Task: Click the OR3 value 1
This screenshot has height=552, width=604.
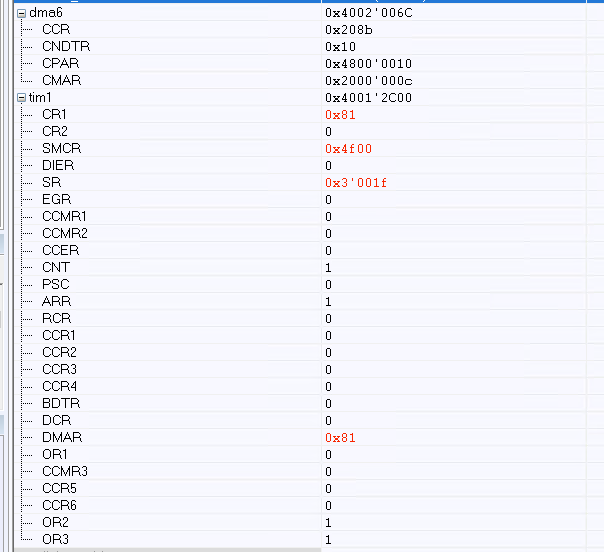Action: [x=328, y=540]
